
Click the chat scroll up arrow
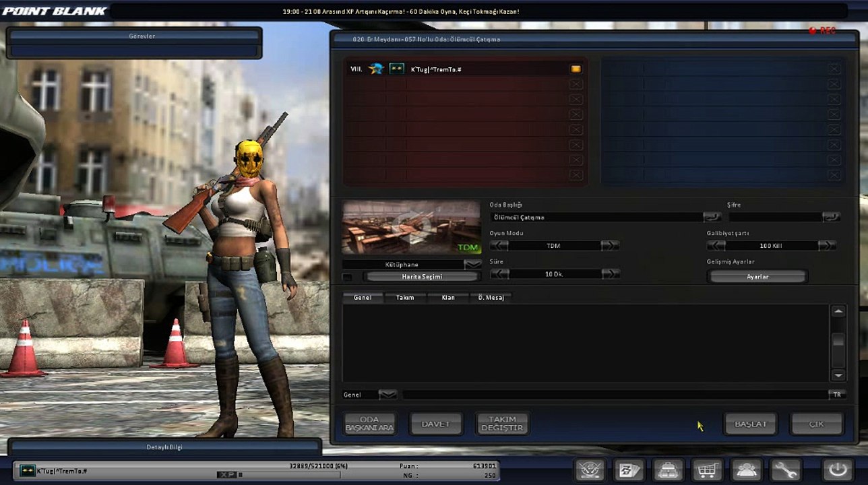click(x=838, y=311)
